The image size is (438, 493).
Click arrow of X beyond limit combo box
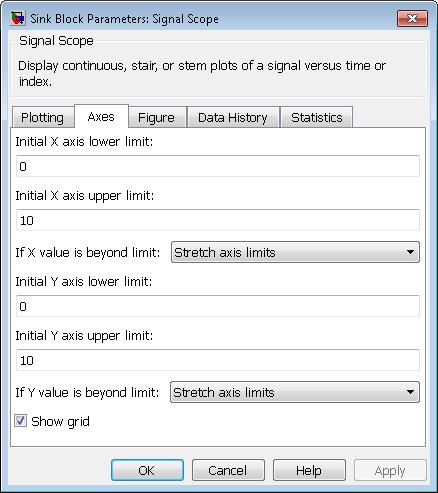(x=411, y=252)
